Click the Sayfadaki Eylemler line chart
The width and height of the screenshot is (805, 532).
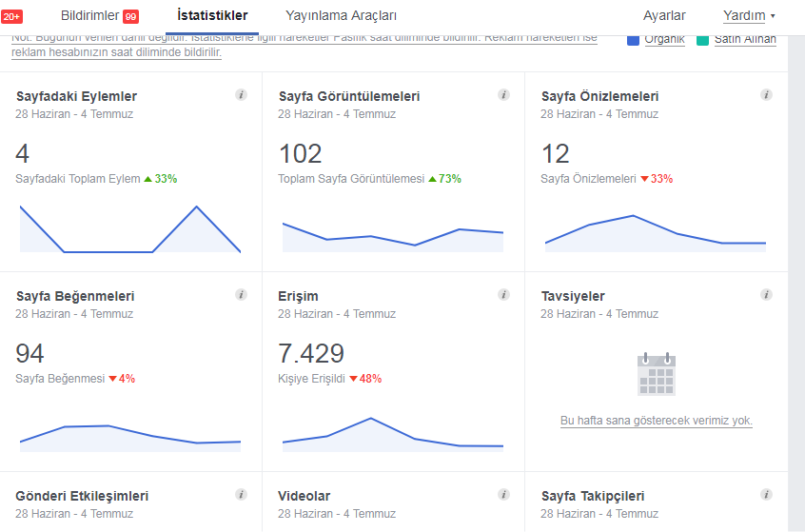pos(130,229)
